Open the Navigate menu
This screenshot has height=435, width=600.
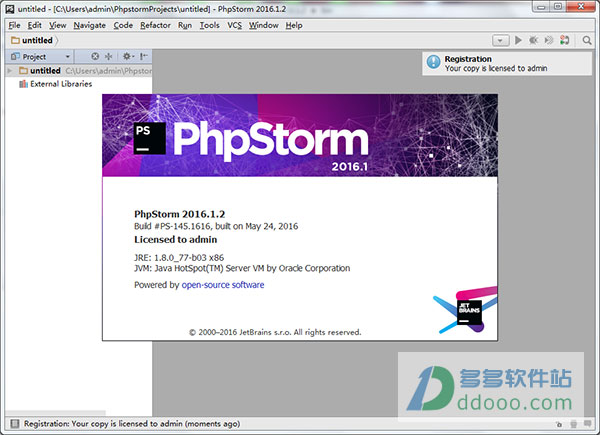(90, 25)
